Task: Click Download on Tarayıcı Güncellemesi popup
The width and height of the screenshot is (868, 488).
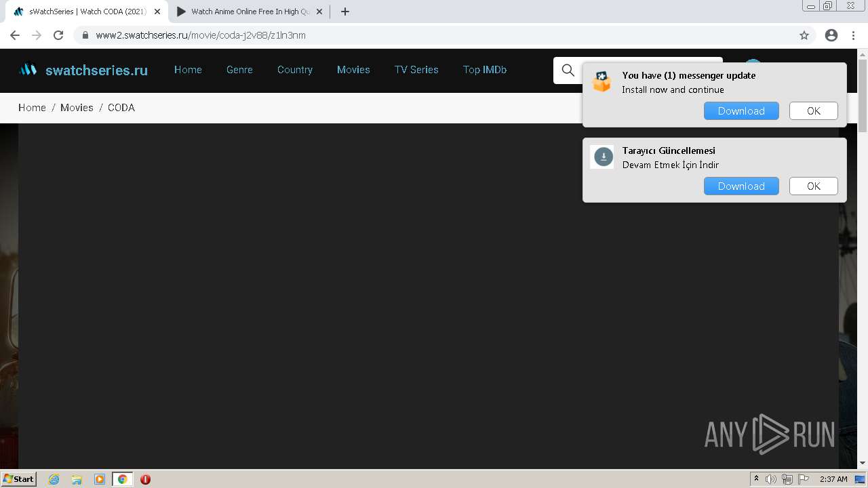Action: coord(741,186)
